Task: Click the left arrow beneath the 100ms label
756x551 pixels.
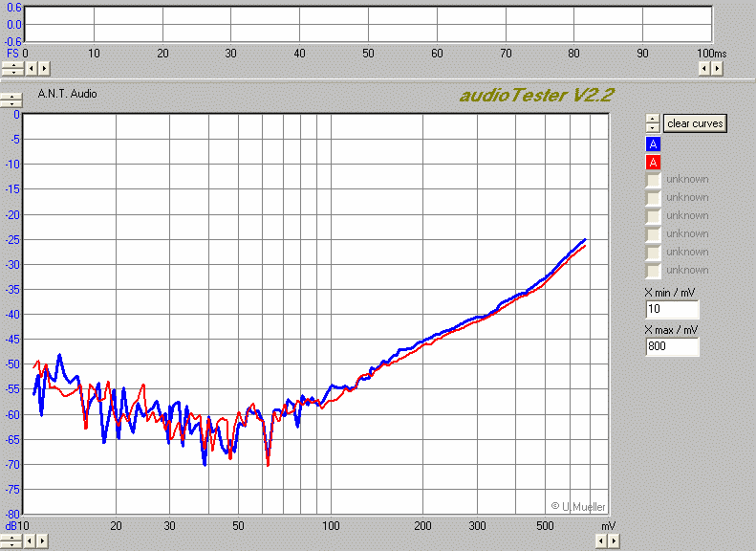Action: 704,69
